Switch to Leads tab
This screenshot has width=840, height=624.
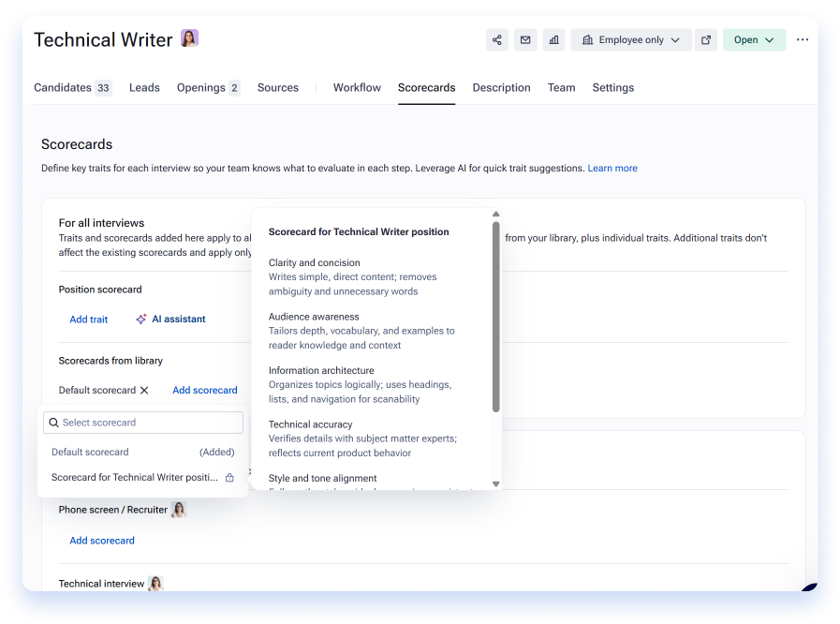click(144, 87)
